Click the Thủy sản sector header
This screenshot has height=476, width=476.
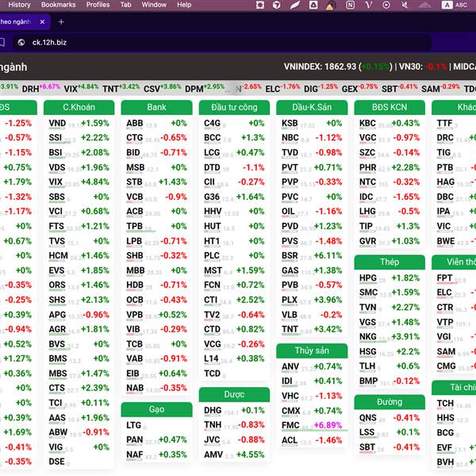point(312,351)
